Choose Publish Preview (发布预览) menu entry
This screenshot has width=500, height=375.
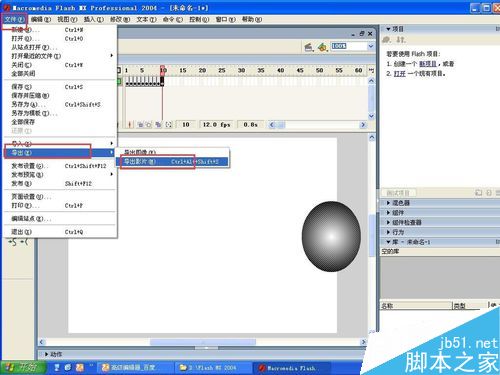coord(59,175)
